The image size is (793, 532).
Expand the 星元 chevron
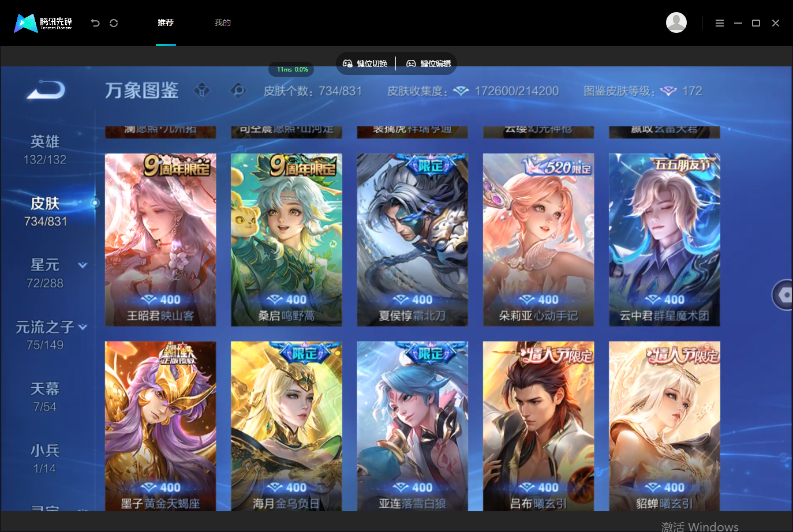tap(83, 265)
